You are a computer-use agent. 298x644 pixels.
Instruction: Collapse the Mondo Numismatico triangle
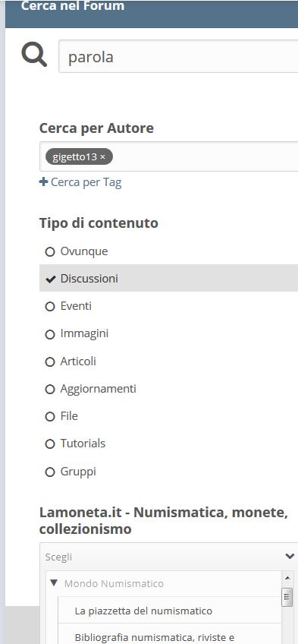tap(54, 582)
